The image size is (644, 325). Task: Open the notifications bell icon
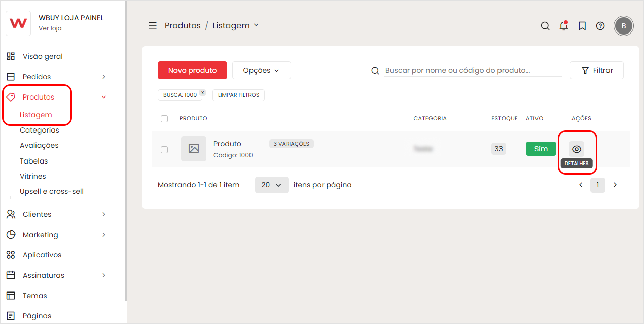(x=564, y=26)
